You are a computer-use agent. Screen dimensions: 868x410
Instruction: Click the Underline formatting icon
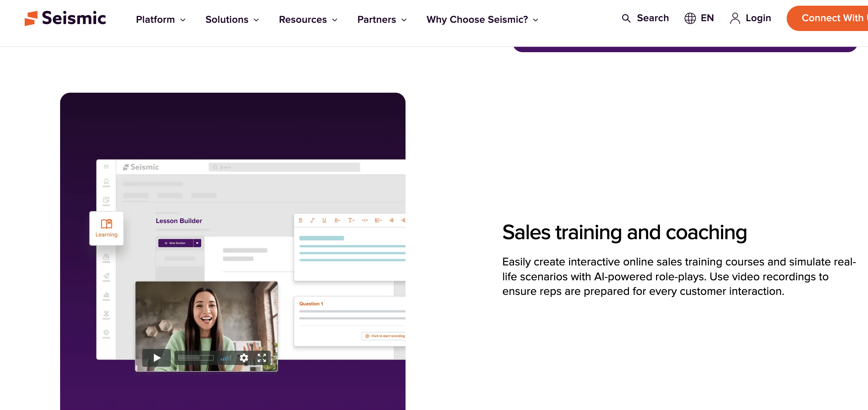(x=324, y=220)
